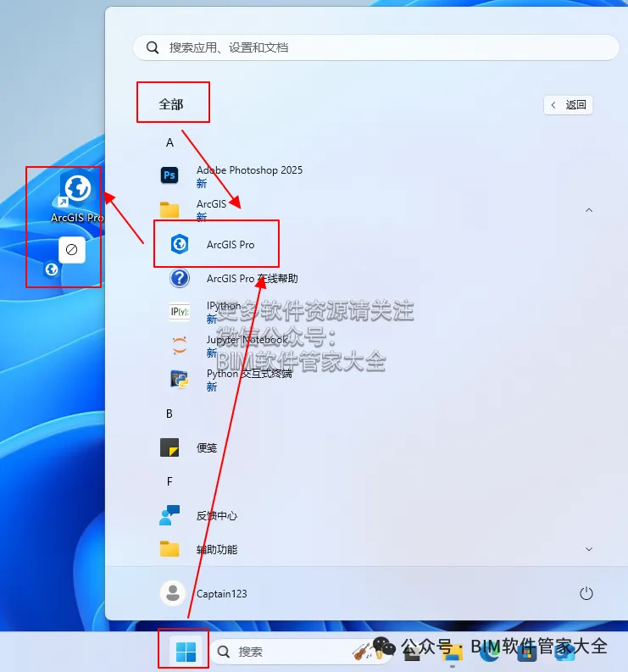The image size is (628, 672).
Task: Click the 搜索应用、设置和文档 search field
Action: pos(376,47)
